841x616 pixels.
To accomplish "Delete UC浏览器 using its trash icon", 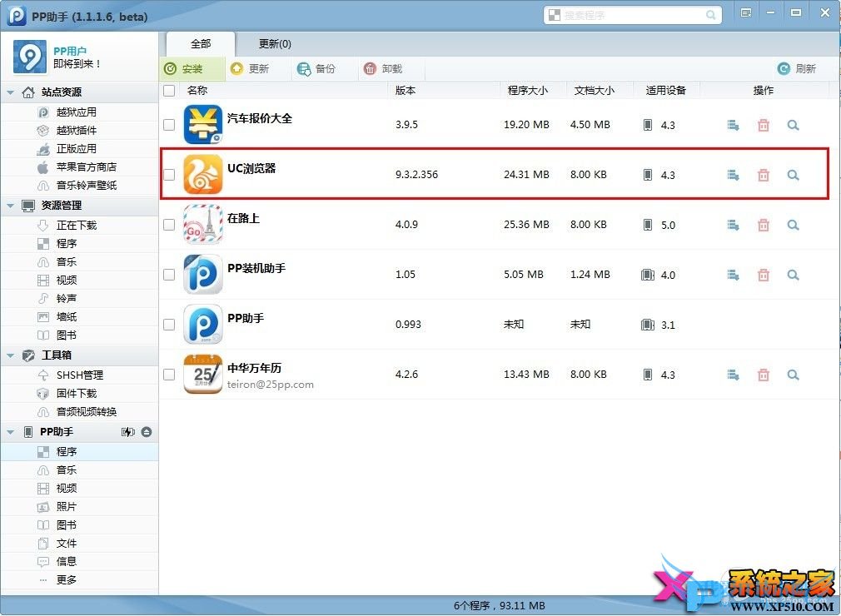I will 764,176.
